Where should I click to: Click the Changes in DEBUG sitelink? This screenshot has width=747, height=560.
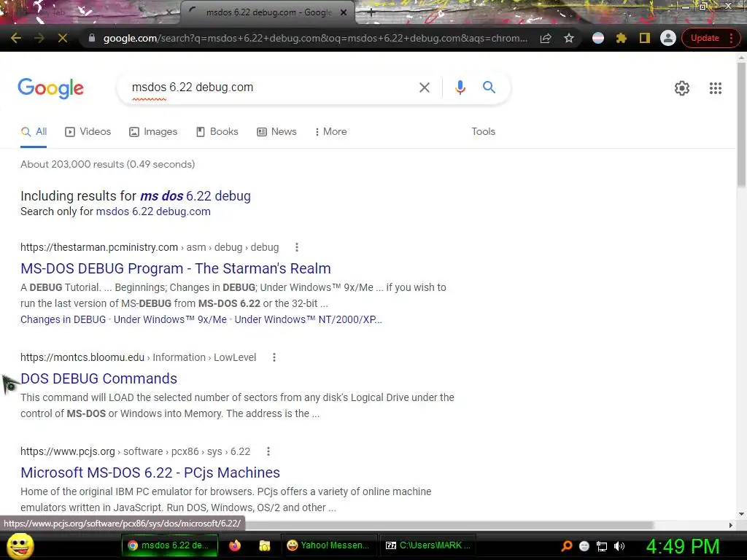pos(63,319)
